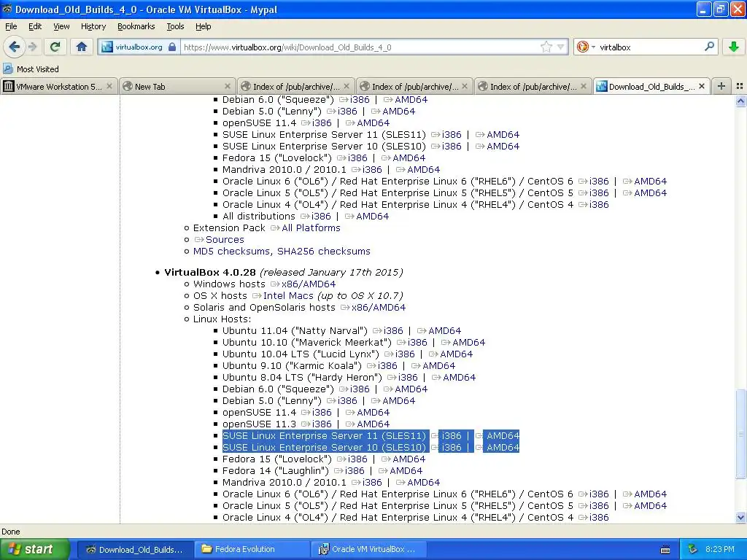Click the taskbar on-screen keyboard icon
The height and width of the screenshot is (560, 747).
click(x=665, y=550)
